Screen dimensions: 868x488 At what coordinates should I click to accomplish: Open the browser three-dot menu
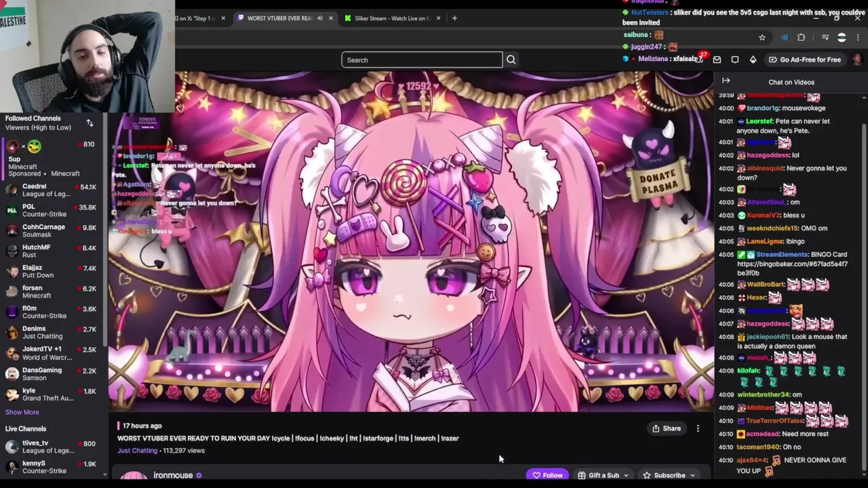(x=858, y=37)
